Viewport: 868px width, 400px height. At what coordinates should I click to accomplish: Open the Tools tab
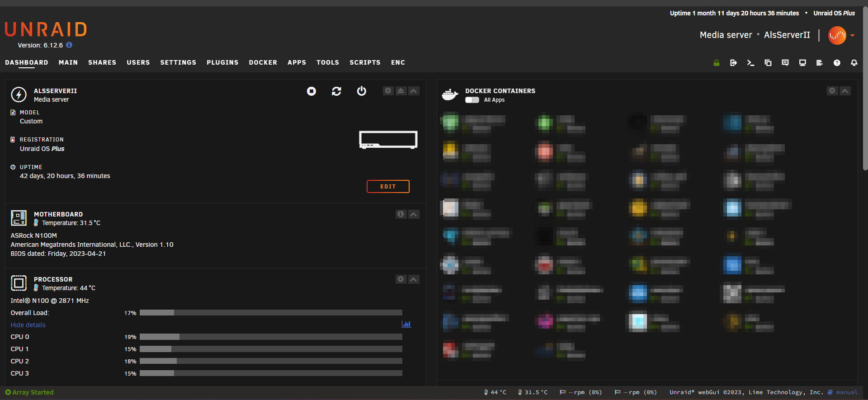328,62
